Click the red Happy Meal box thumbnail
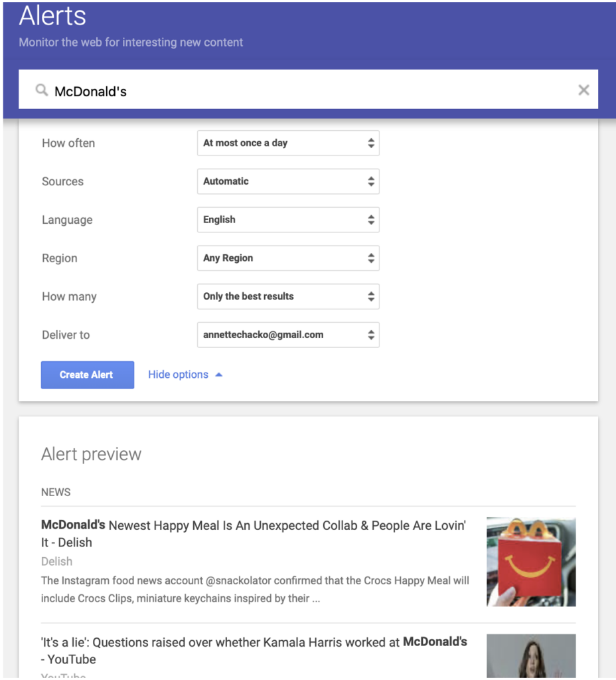 (x=531, y=562)
